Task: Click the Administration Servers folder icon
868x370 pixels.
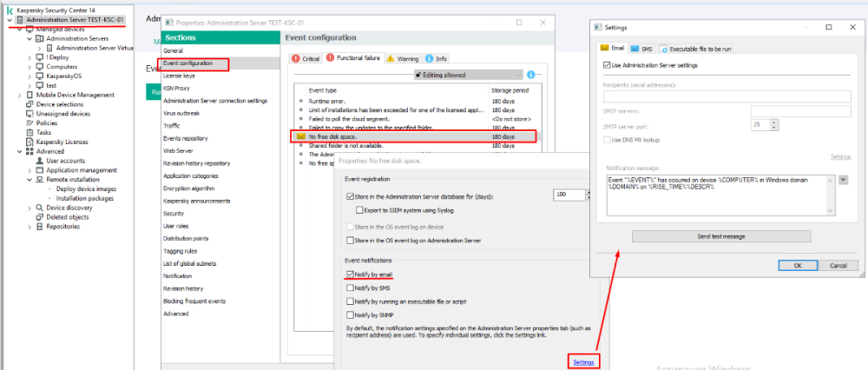Action: [x=39, y=39]
